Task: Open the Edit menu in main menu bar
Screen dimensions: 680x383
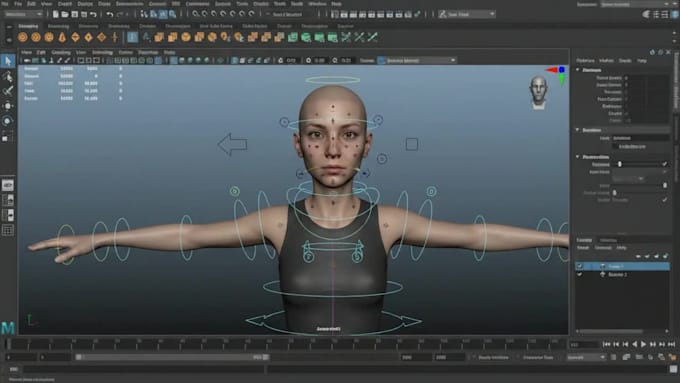Action: click(32, 4)
